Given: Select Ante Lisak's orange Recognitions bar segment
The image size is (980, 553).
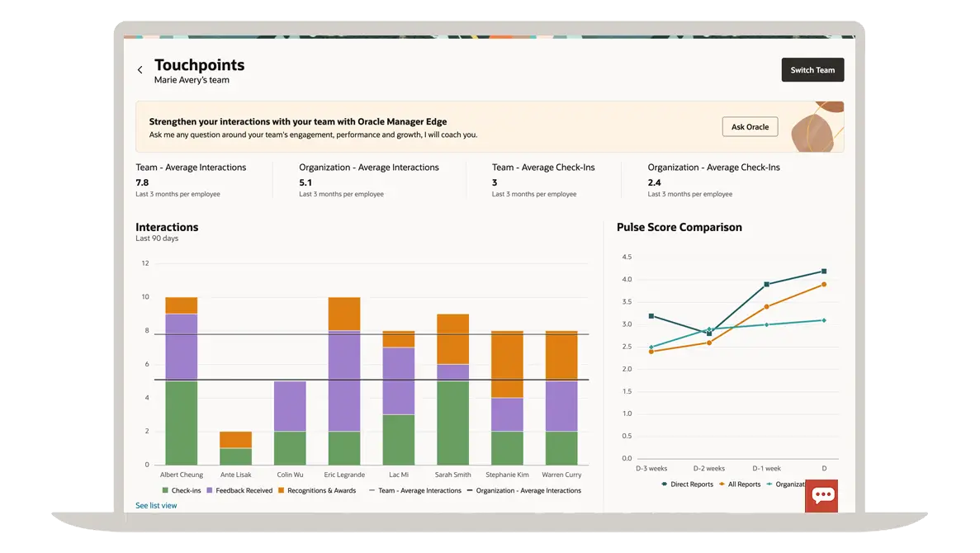Looking at the screenshot, I should pyautogui.click(x=235, y=439).
